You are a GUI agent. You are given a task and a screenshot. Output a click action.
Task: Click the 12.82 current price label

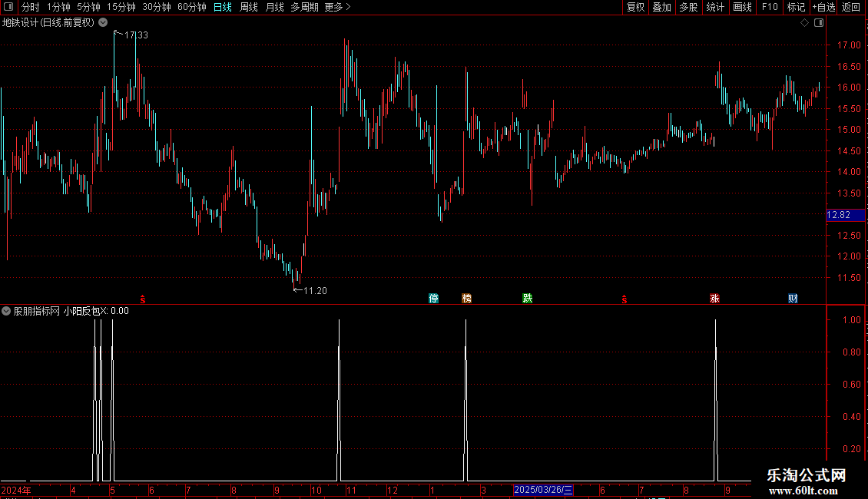point(845,215)
